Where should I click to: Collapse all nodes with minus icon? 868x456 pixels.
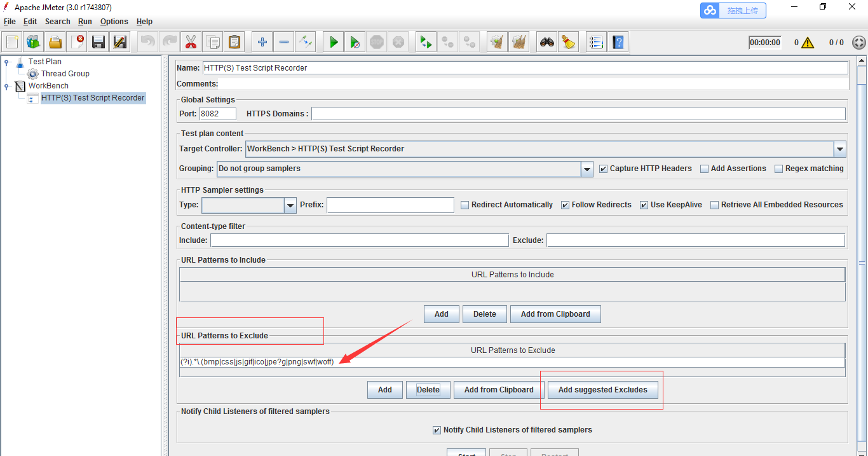pos(283,42)
